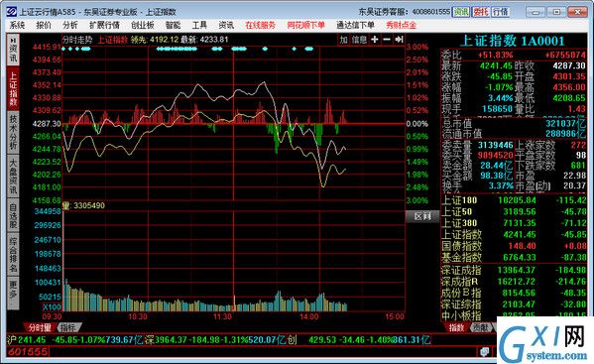594x364 pixels.
Task: Click the 最低 value 4208.65
Action: pos(569,98)
